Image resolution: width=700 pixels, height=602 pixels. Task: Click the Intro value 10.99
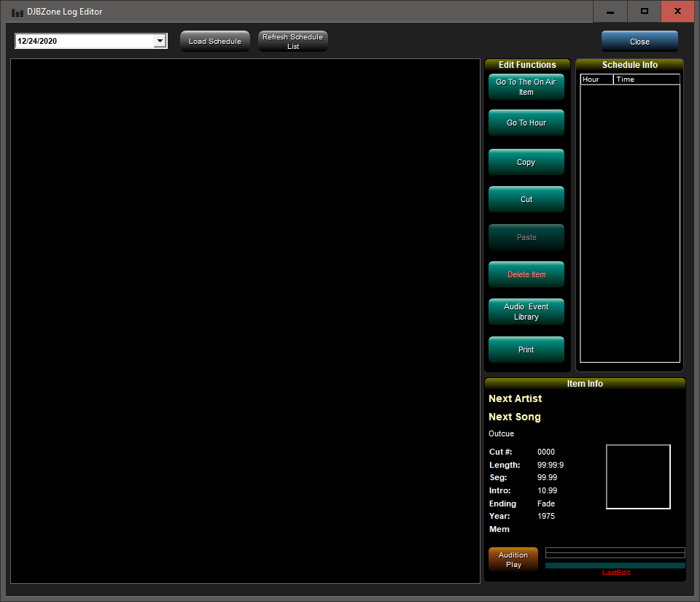pyautogui.click(x=547, y=490)
